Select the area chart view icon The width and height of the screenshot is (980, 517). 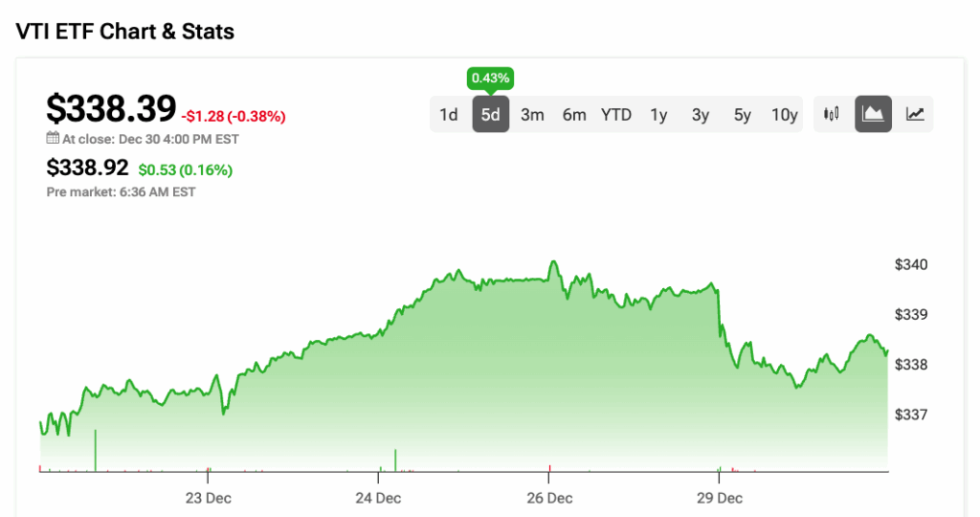point(873,115)
